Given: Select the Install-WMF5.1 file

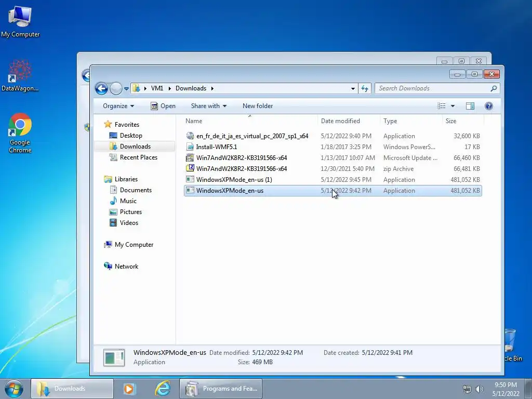Looking at the screenshot, I should pos(333,147).
